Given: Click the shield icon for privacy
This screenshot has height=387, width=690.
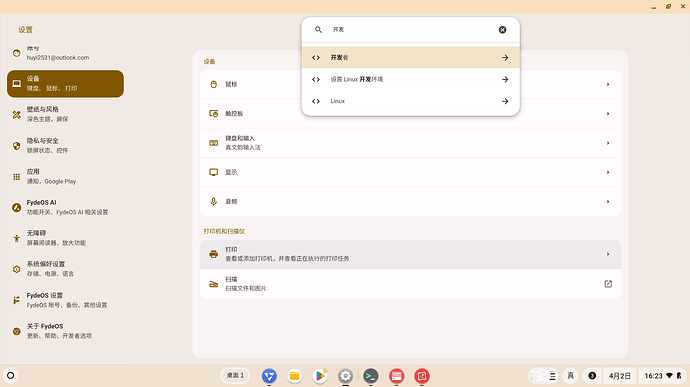Looking at the screenshot, I should 17,146.
